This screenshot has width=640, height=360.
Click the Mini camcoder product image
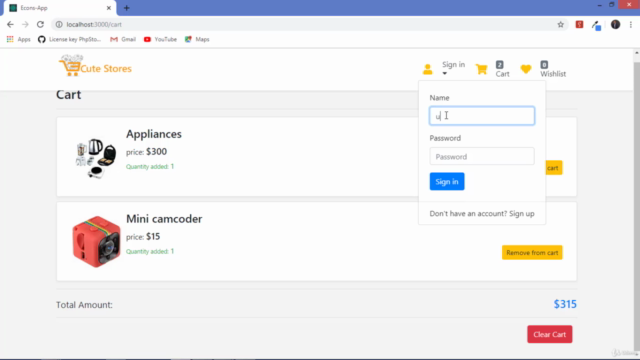[96, 242]
